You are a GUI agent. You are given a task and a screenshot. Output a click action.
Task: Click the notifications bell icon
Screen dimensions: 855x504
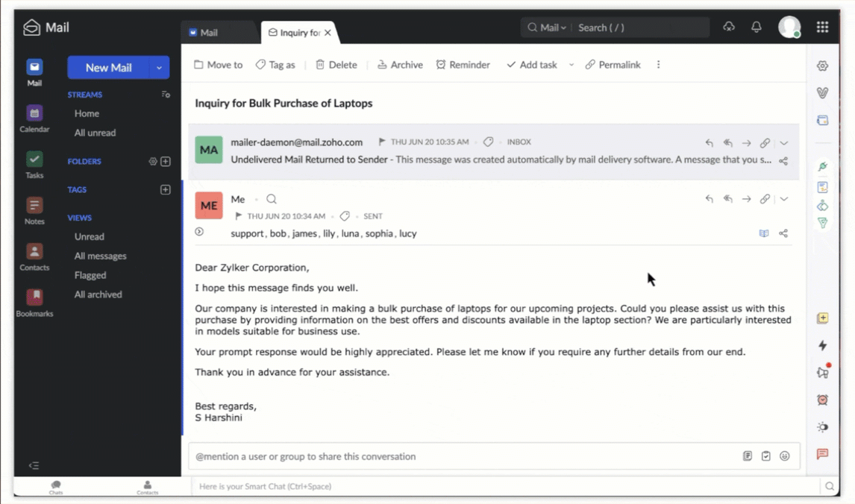pos(757,28)
